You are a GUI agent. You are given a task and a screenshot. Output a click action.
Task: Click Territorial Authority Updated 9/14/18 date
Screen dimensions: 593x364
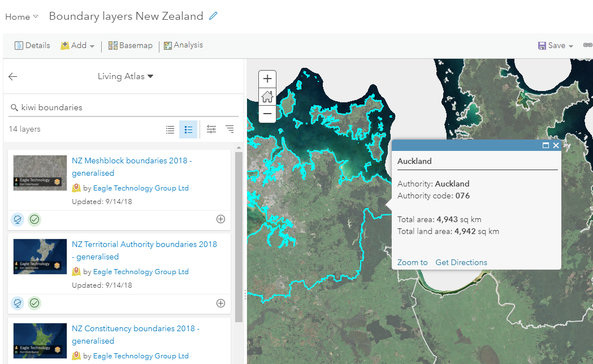pos(102,285)
